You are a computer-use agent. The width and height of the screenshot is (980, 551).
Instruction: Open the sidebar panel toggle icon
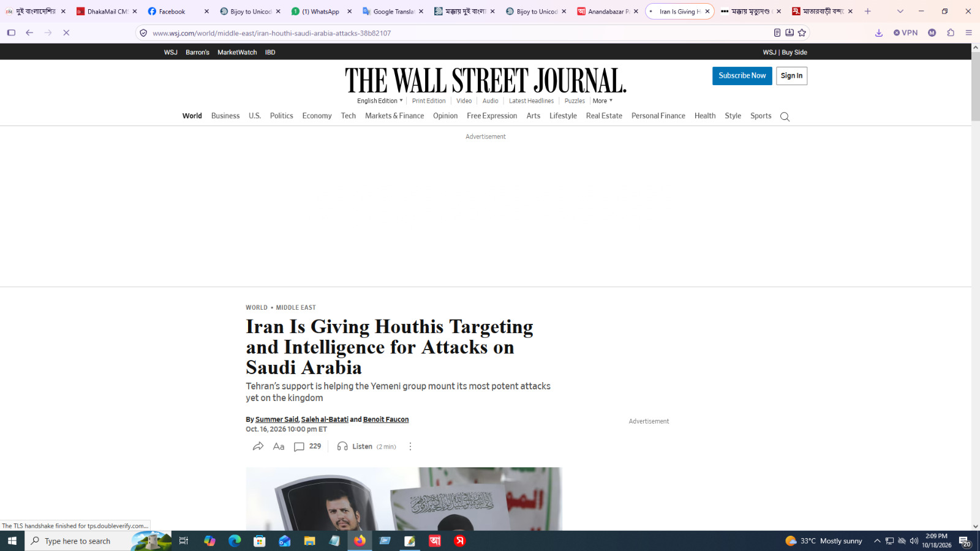pyautogui.click(x=11, y=32)
